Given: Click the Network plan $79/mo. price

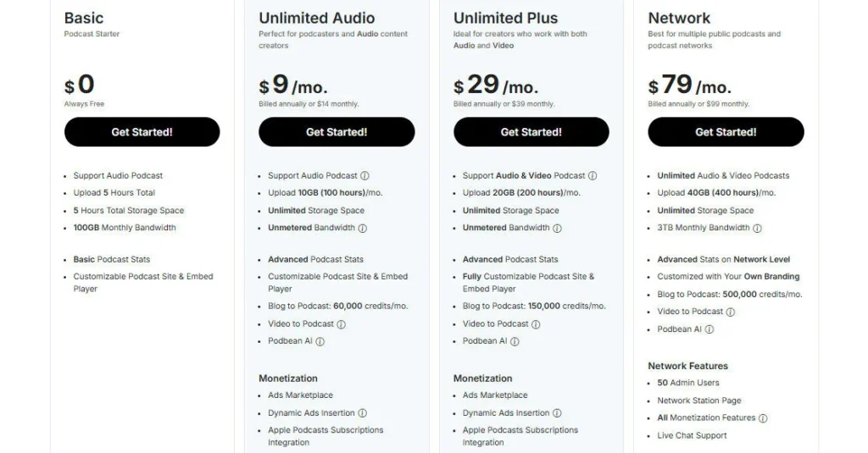Looking at the screenshot, I should 689,86.
